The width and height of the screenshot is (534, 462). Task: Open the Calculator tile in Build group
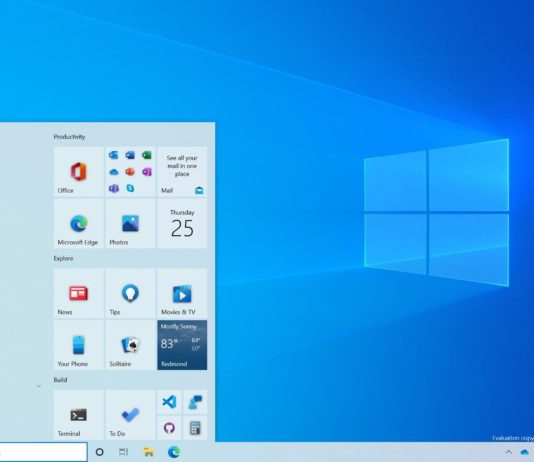[195, 428]
